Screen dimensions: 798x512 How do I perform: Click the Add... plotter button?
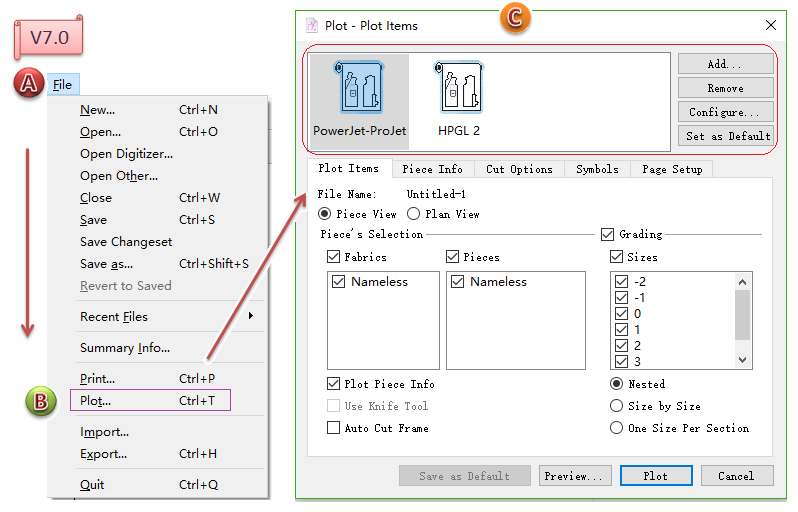coord(725,64)
